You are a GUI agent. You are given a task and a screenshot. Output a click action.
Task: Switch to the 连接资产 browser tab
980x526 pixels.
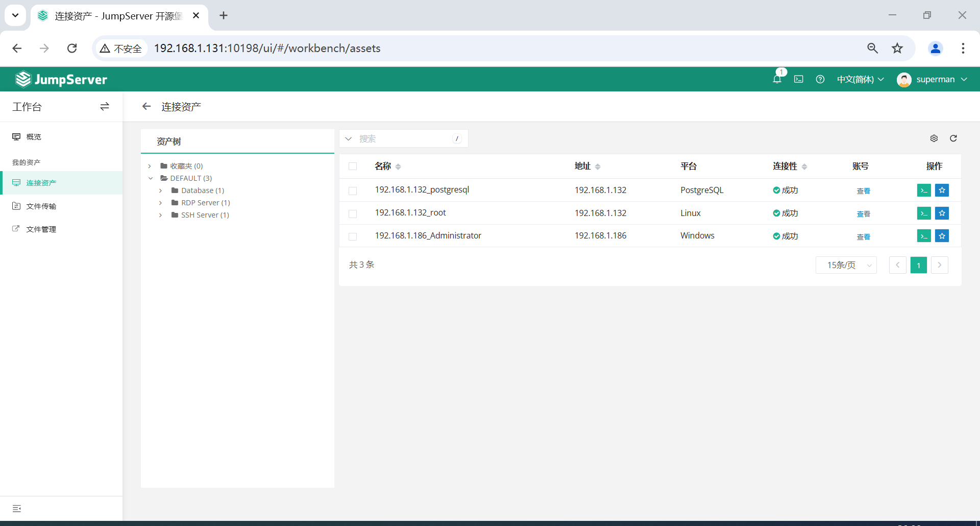(119, 16)
